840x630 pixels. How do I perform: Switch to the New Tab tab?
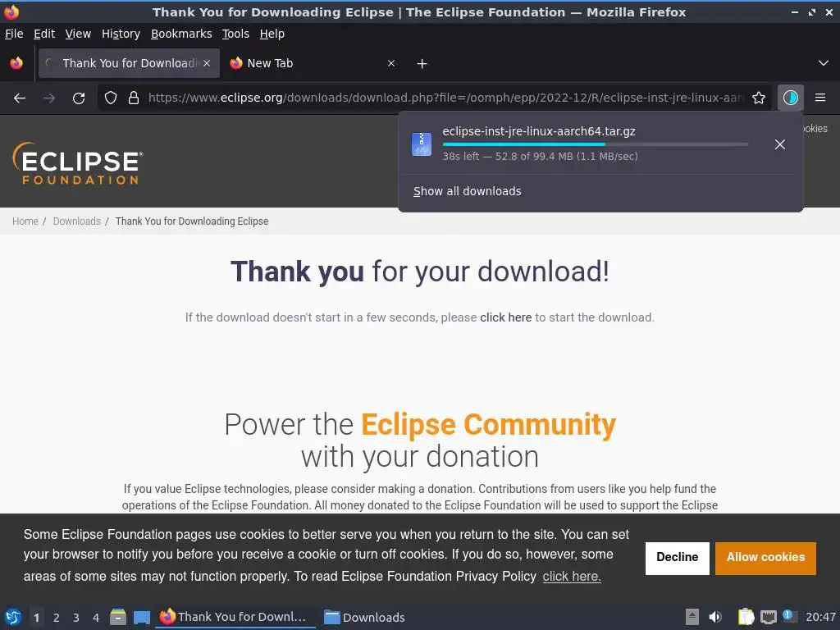click(313, 63)
